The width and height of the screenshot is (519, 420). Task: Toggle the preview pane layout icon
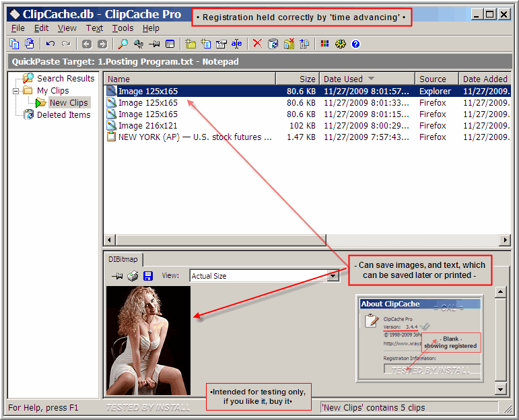point(170,44)
